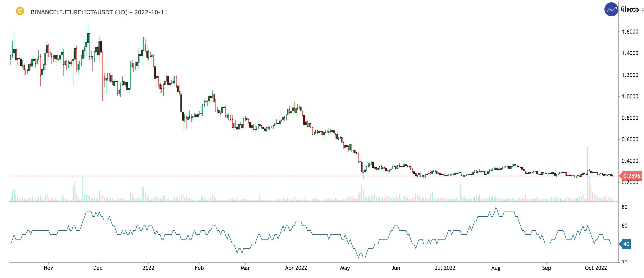Click the 0.6000 price axis label

click(x=630, y=139)
